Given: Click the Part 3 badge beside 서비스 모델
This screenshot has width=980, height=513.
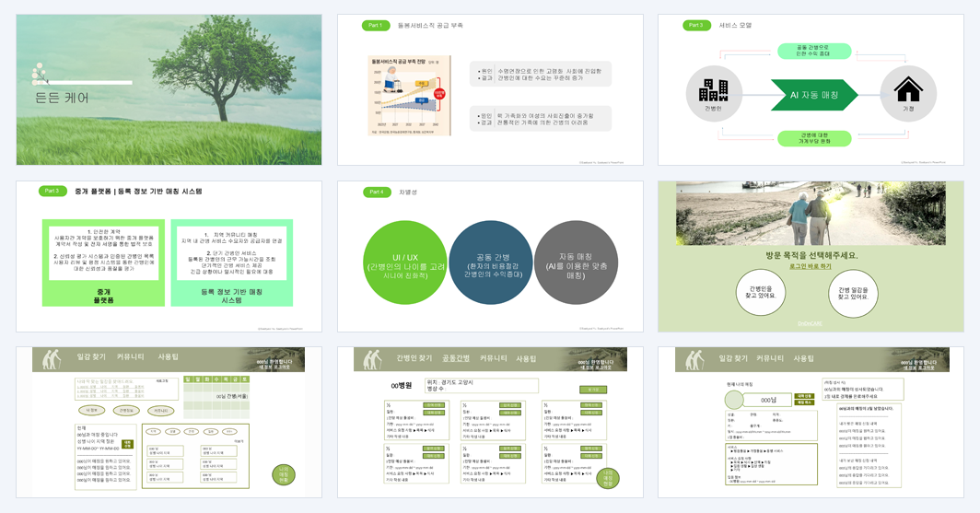Looking at the screenshot, I should pyautogui.click(x=696, y=26).
